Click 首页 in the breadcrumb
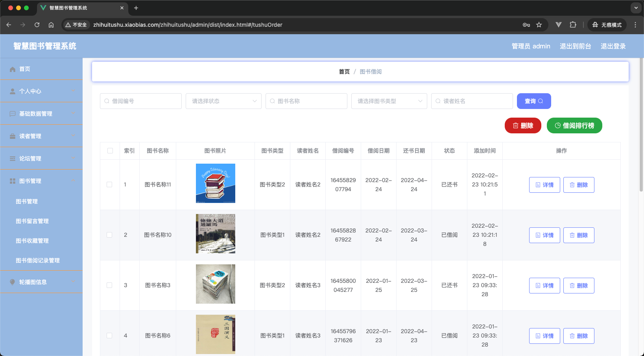This screenshot has height=356, width=644. [x=344, y=72]
